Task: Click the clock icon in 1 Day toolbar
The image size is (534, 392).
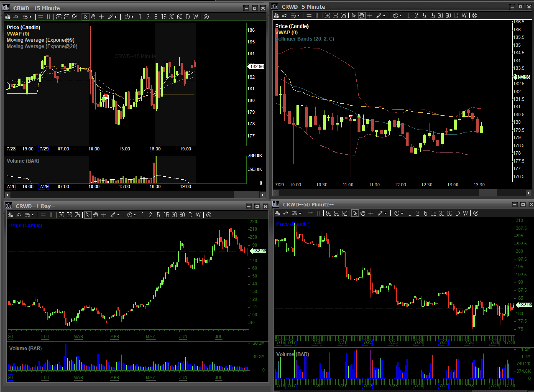Action: pyautogui.click(x=130, y=215)
